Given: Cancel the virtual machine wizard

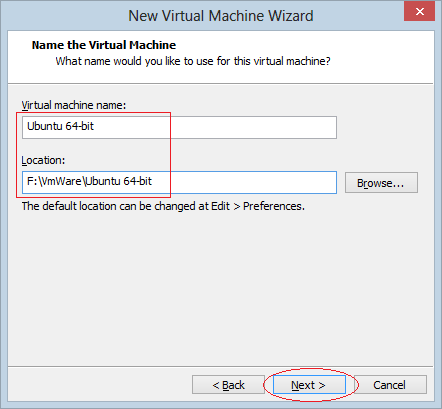Looking at the screenshot, I should pyautogui.click(x=390, y=385).
